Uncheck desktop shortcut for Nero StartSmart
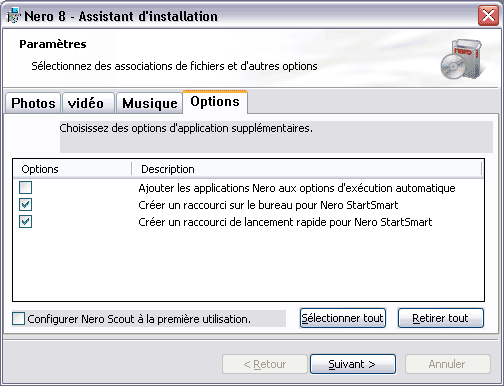The width and height of the screenshot is (504, 386). tap(26, 205)
